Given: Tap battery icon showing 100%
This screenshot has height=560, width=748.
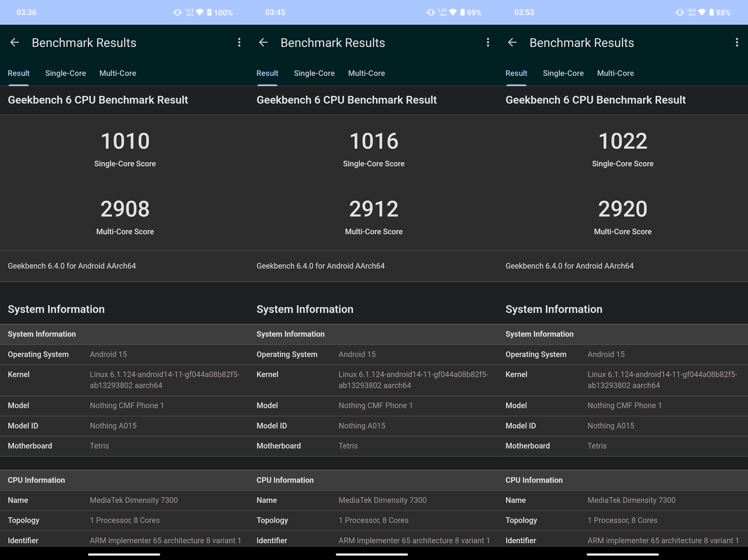Looking at the screenshot, I should [210, 12].
